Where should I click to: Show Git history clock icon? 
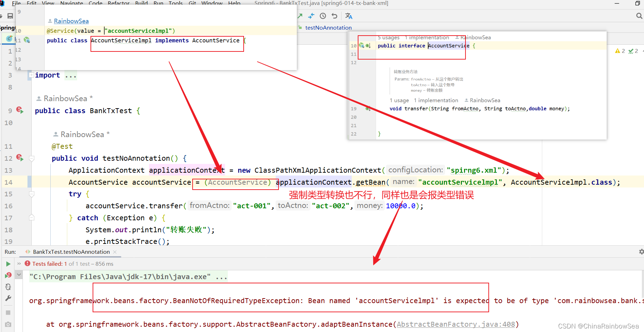tap(323, 16)
